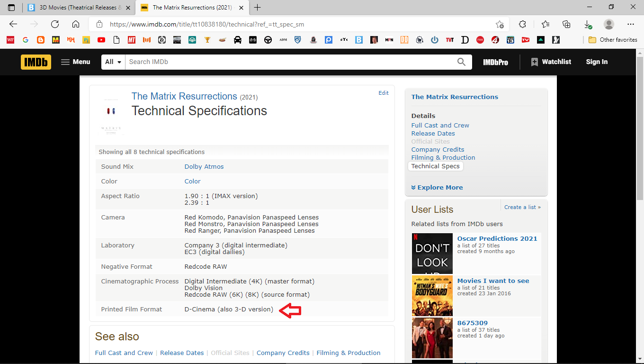Open the TVT bookmark icon
Viewport: 644px width, 364px height.
(450, 40)
